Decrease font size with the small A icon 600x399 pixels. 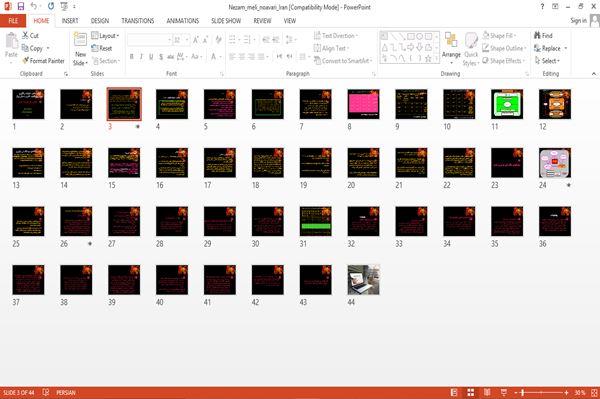tap(205, 40)
